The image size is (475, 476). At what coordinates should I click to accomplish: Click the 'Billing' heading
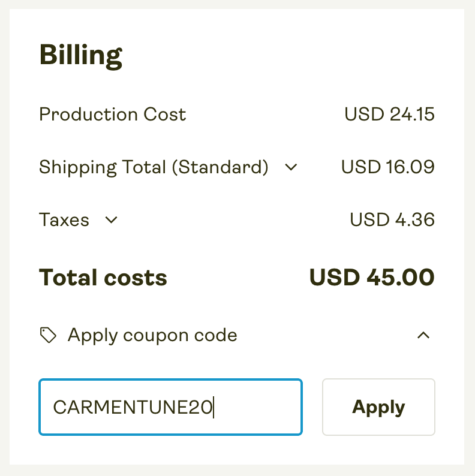pos(81,56)
